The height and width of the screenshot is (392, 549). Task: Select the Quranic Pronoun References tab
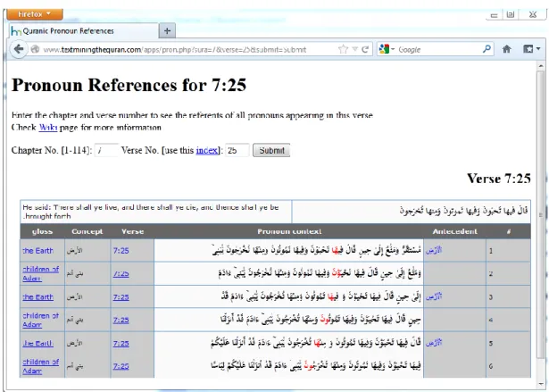pyautogui.click(x=84, y=31)
